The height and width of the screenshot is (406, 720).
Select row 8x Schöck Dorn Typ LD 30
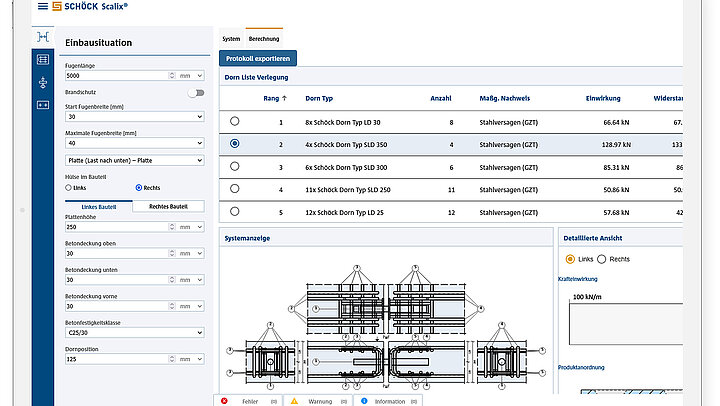(x=235, y=121)
